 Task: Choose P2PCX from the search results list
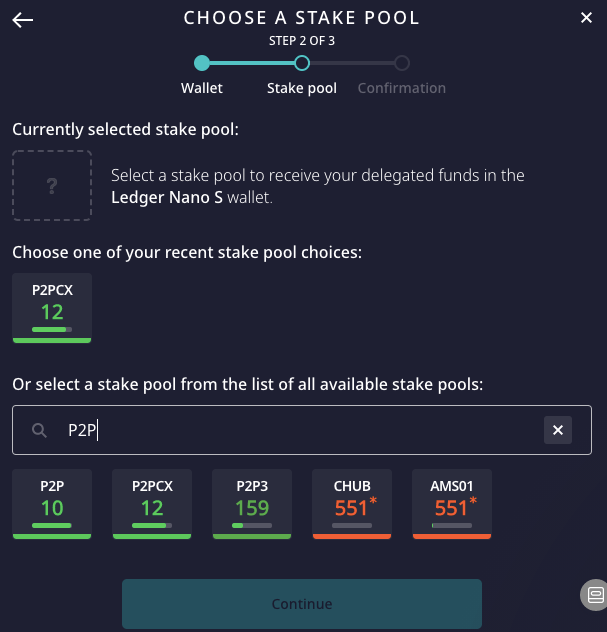(x=152, y=503)
